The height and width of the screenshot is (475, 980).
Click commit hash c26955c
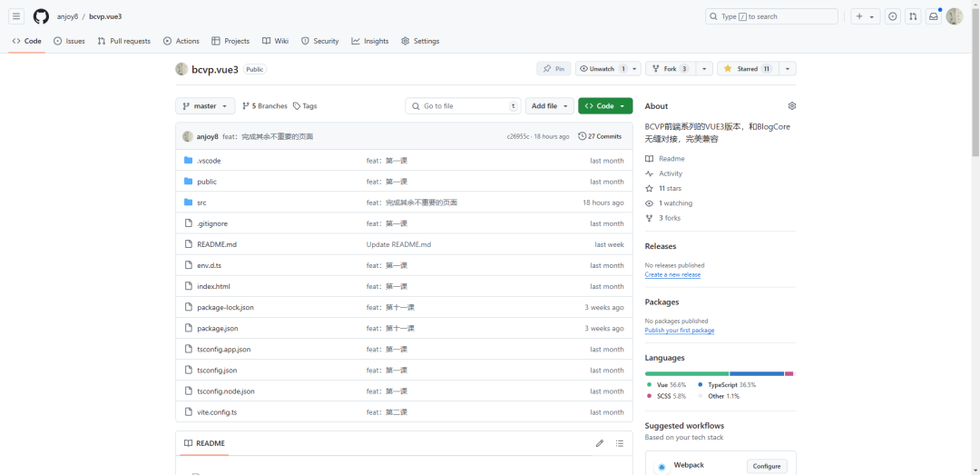(x=518, y=136)
